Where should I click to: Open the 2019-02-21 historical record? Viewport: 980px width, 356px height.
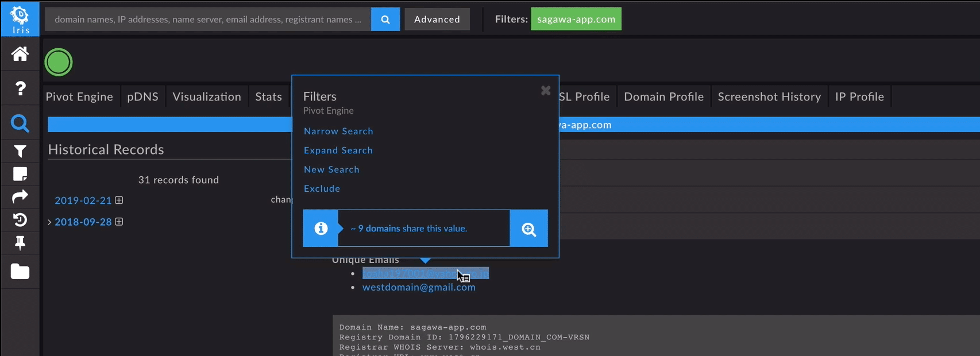coord(83,200)
